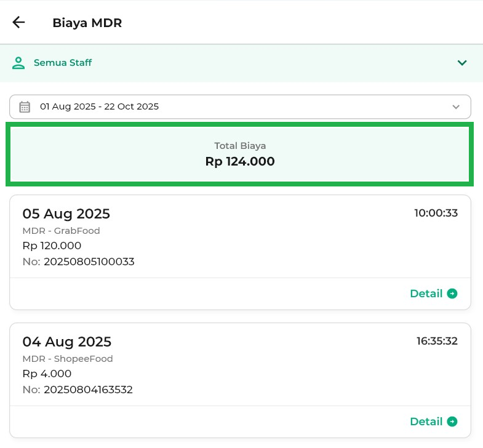Select the Semua Staff filter label

pos(63,63)
